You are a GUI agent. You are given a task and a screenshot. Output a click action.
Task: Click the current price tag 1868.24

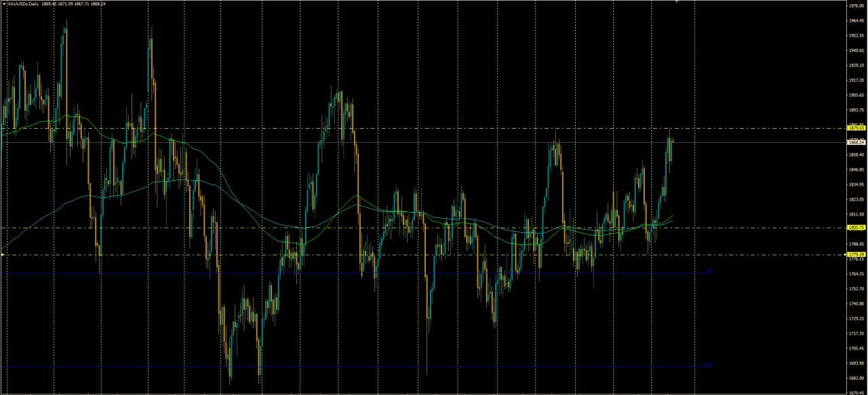tap(855, 142)
